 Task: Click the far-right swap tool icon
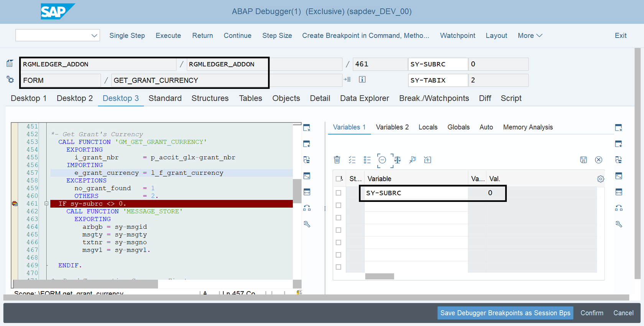(619, 208)
